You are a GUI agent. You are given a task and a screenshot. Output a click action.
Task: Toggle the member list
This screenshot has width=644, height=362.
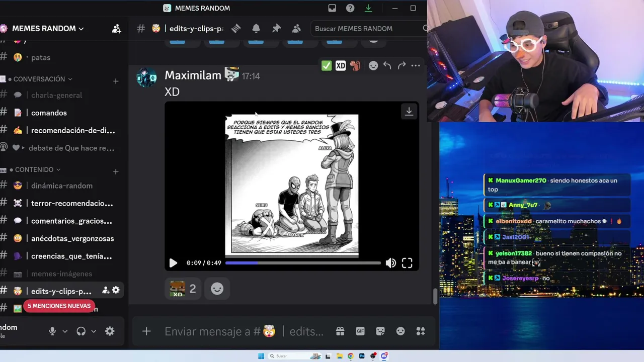[296, 29]
